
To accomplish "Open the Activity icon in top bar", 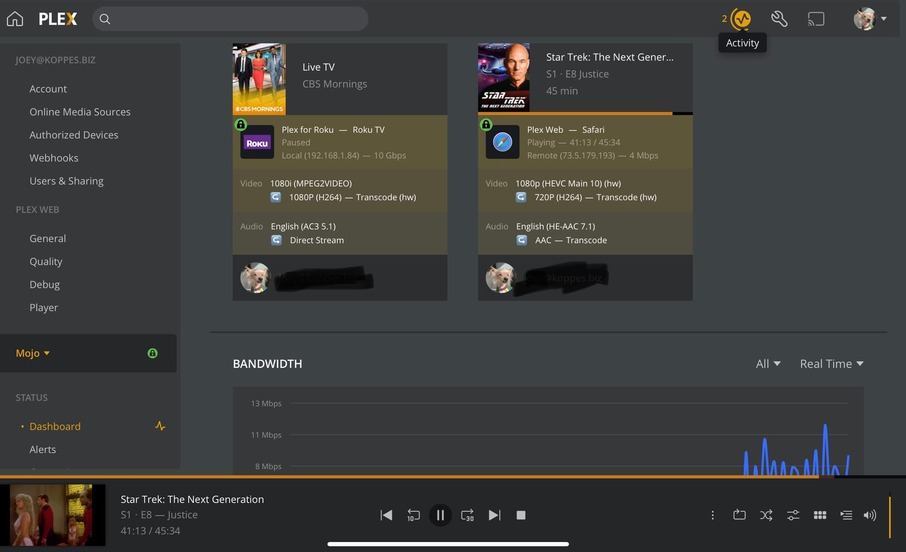I will pos(741,19).
